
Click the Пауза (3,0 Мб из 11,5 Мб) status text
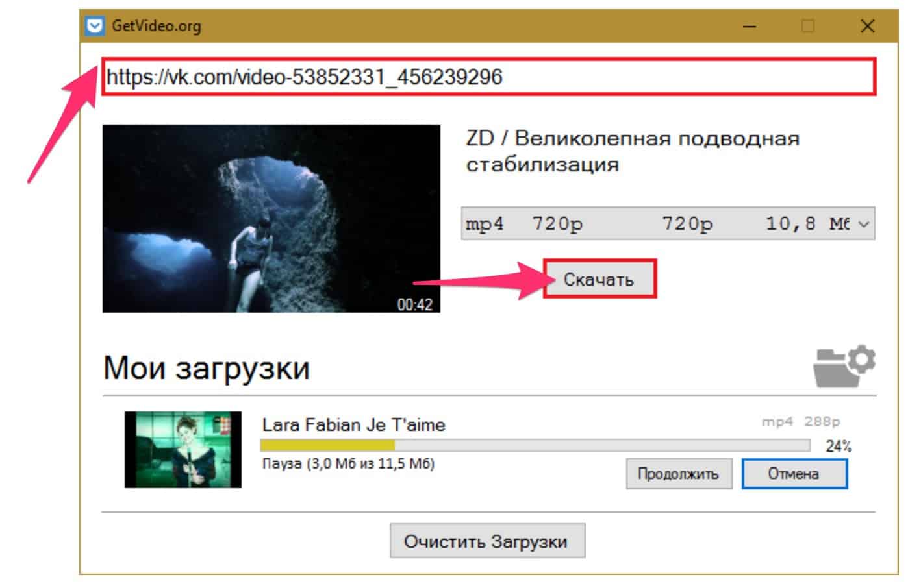(348, 464)
